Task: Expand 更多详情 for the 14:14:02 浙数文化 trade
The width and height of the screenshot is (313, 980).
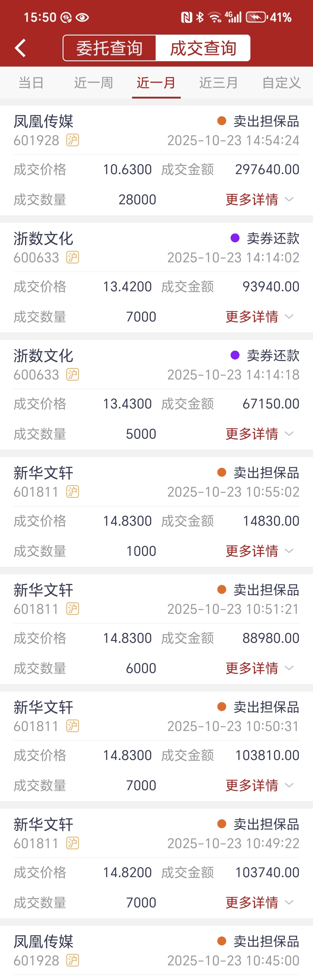Action: pyautogui.click(x=259, y=317)
